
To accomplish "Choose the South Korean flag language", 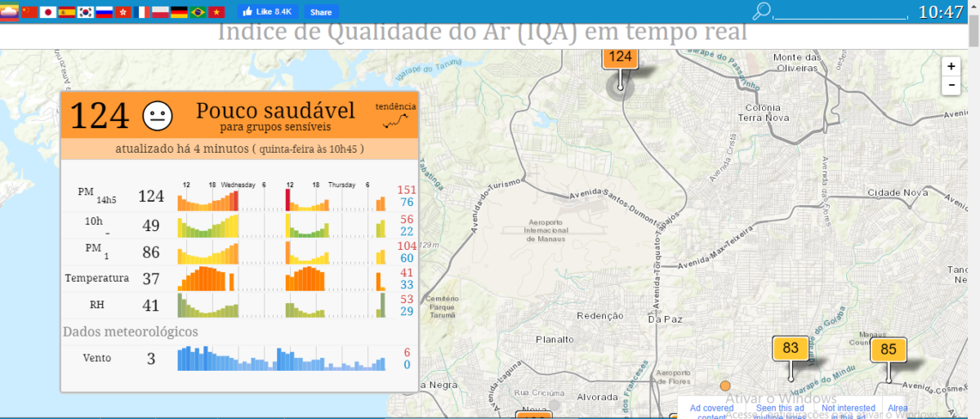I will coord(86,11).
